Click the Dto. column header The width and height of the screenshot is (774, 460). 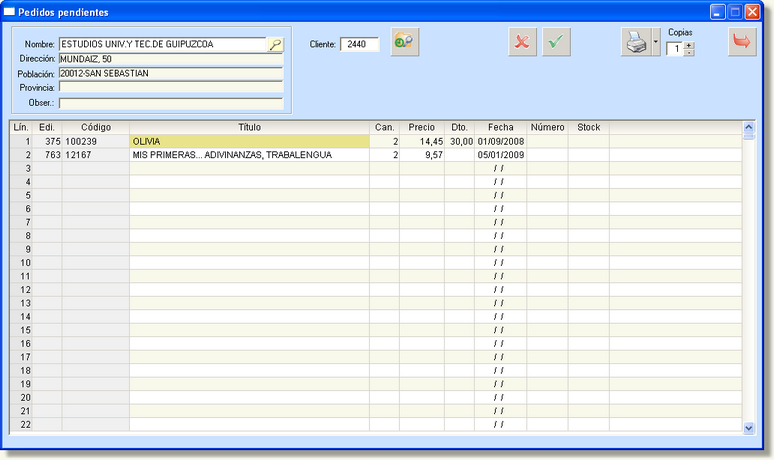460,127
